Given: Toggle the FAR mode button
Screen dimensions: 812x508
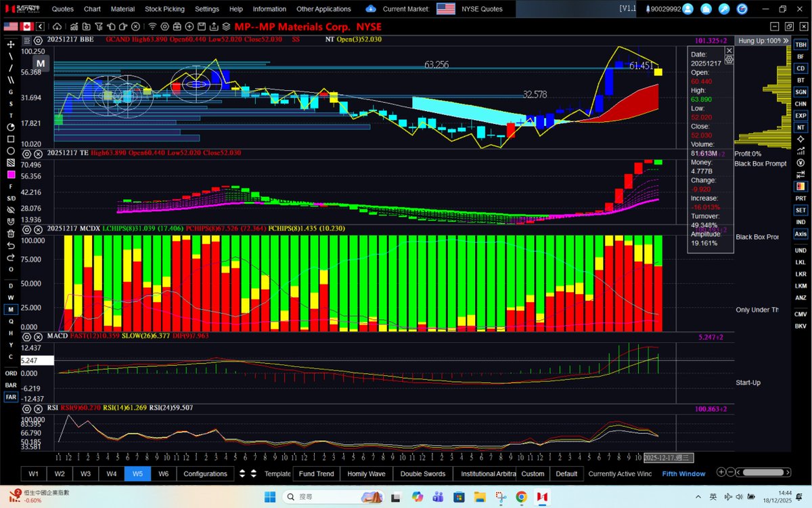Looking at the screenshot, I should [11, 397].
